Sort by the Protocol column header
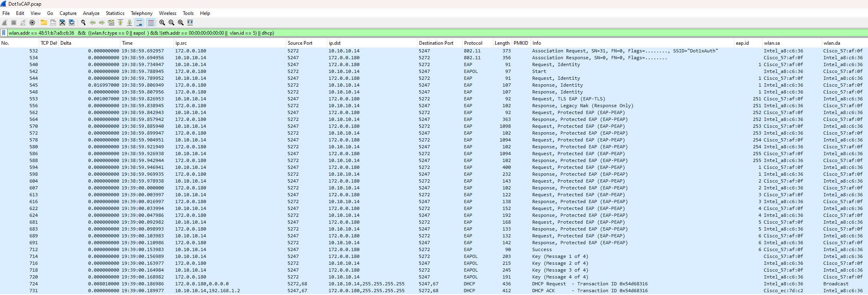 [473, 43]
